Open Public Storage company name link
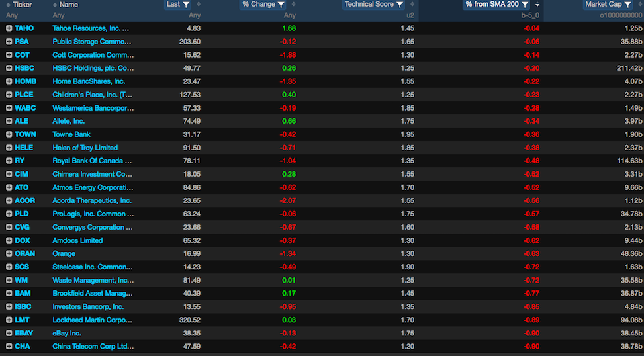 click(92, 42)
